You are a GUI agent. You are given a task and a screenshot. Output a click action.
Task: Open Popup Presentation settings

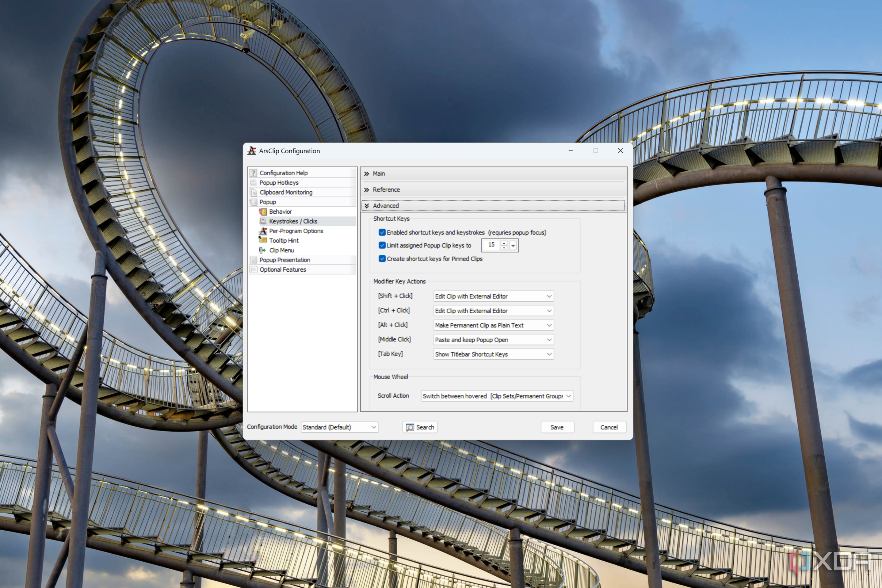285,260
